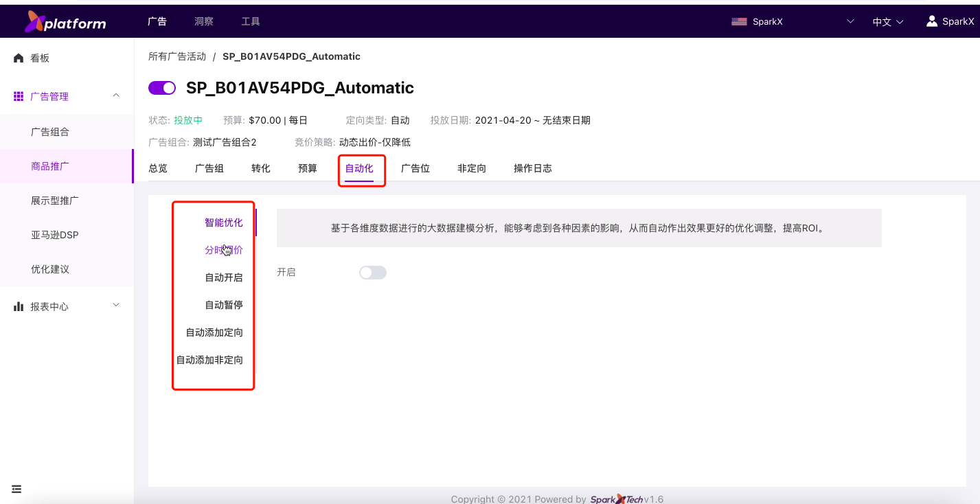980x504 pixels.
Task: Expand the 报表中心 sidebar section
Action: point(116,305)
